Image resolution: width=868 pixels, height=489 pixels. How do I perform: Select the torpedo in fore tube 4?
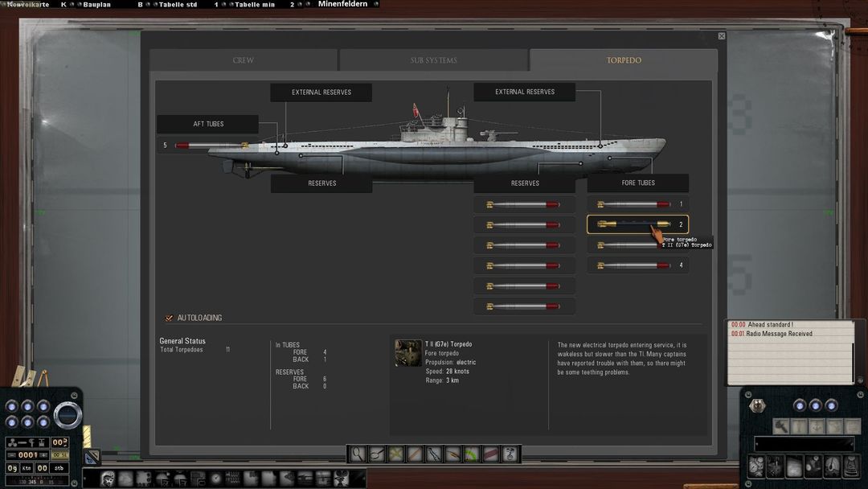point(635,265)
